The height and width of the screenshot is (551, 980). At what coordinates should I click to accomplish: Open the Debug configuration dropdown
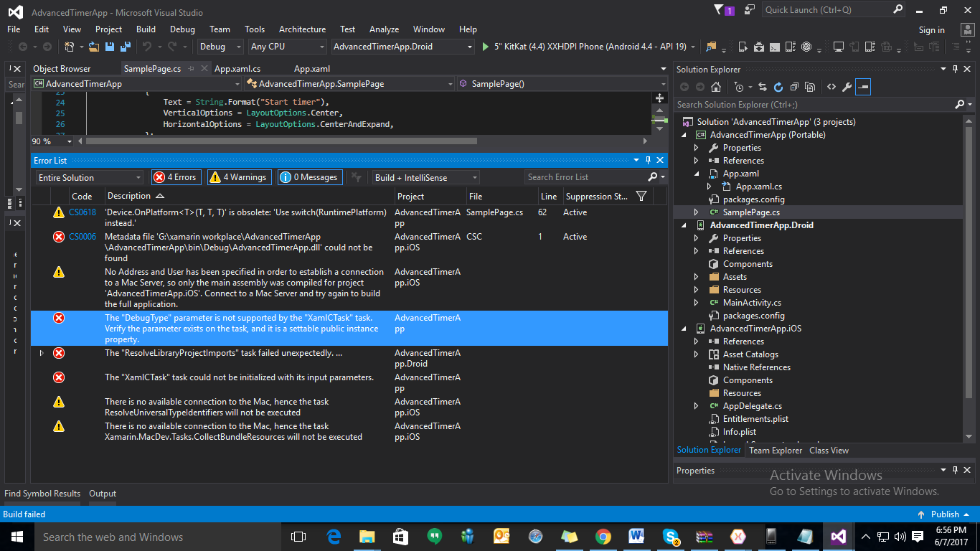221,47
